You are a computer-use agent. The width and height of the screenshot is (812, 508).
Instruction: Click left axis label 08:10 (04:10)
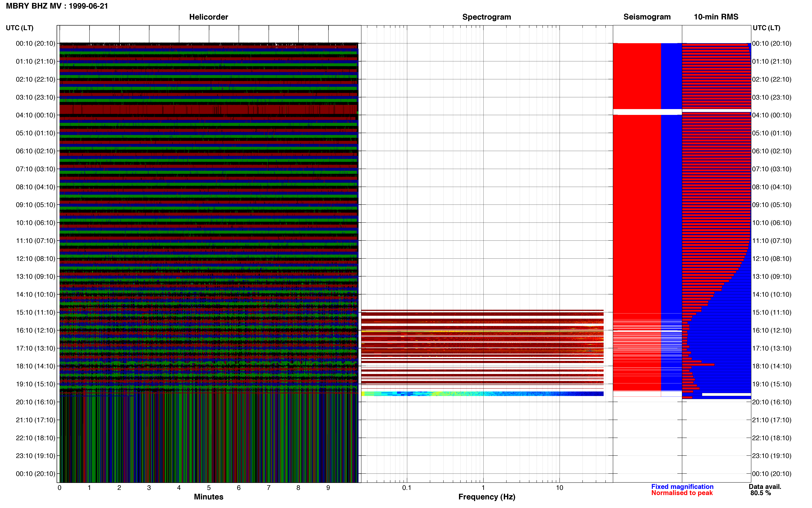click(36, 187)
